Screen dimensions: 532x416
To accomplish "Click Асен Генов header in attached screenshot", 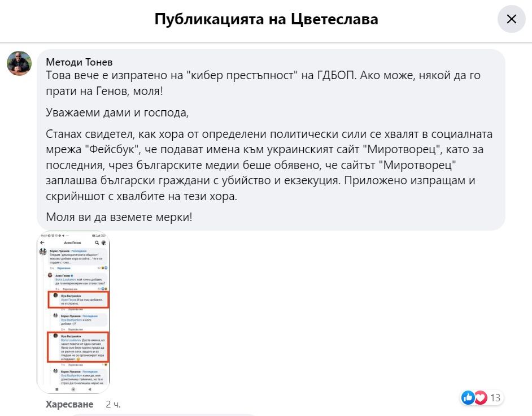I will [x=73, y=242].
